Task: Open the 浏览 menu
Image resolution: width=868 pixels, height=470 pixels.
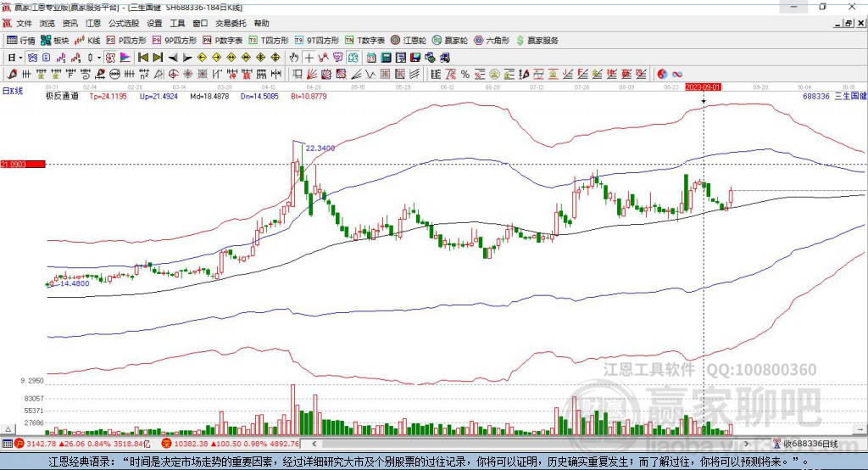Action: [x=47, y=23]
